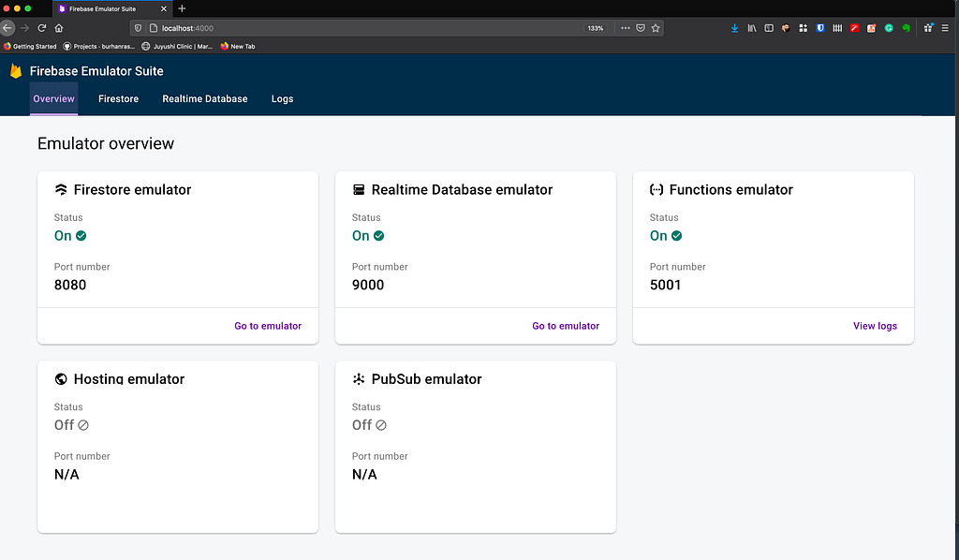Click the green check next to Firestore On
This screenshot has height=560, width=959.
click(81, 236)
